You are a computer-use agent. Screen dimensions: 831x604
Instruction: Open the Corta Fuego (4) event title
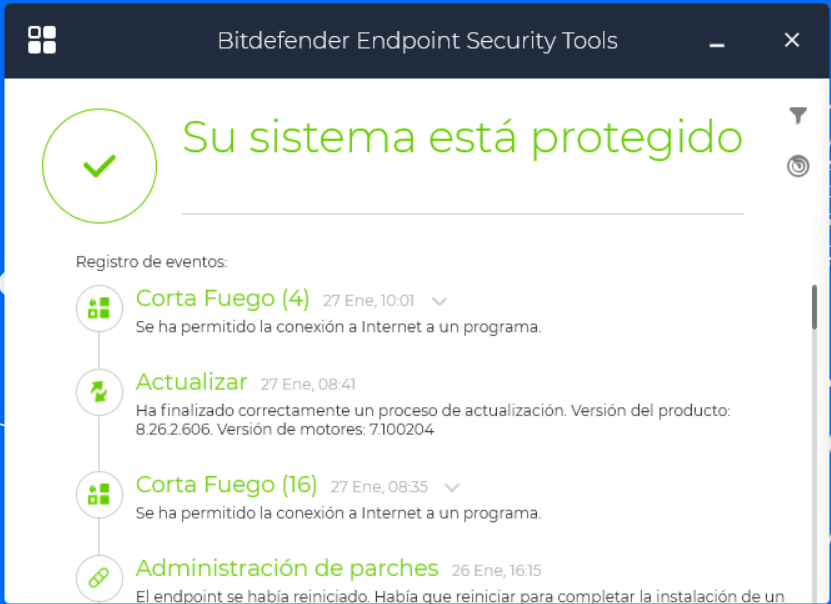[x=222, y=298]
